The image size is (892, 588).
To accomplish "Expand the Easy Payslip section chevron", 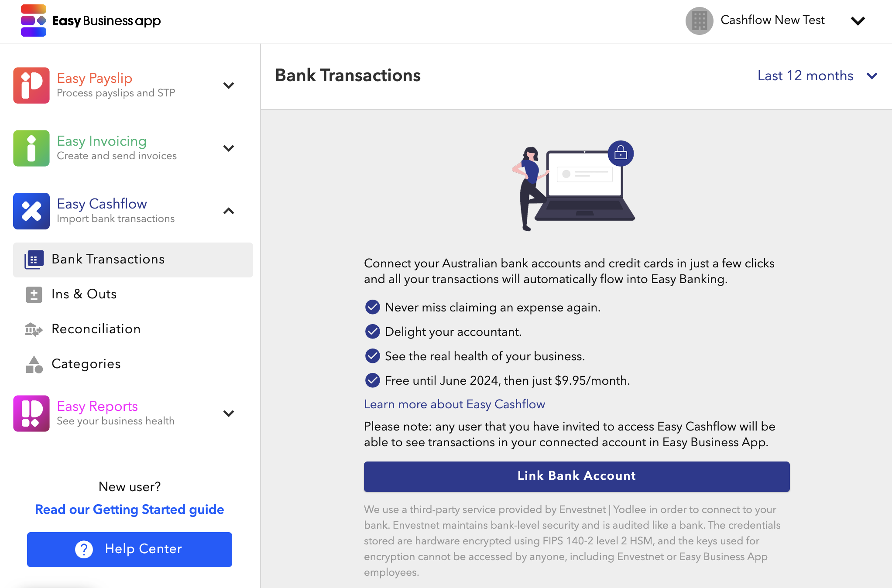I will pyautogui.click(x=229, y=85).
